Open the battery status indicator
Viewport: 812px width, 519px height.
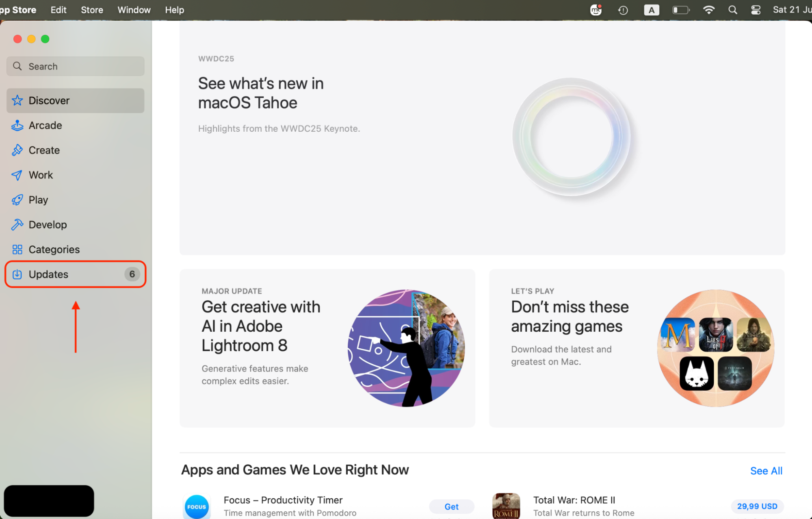(x=681, y=9)
